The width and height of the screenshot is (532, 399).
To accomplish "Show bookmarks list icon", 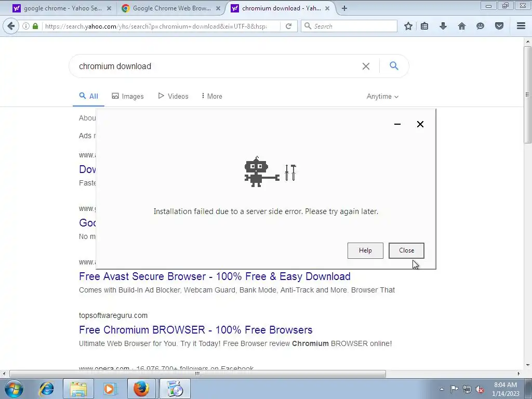I will (424, 26).
